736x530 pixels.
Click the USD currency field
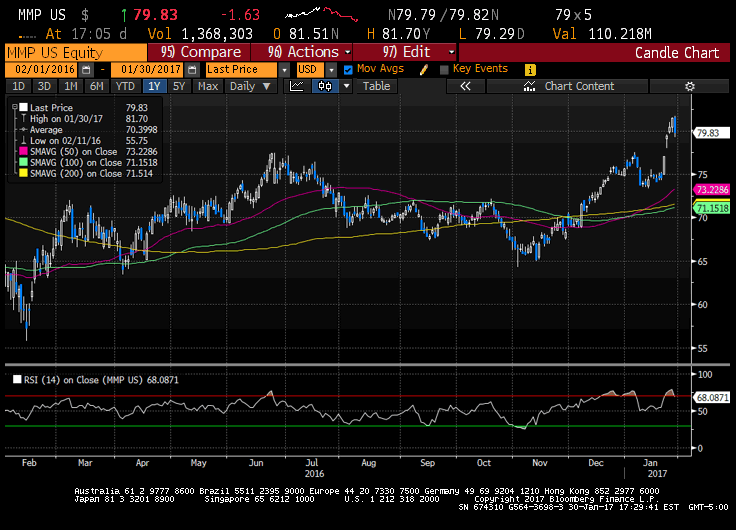coord(310,70)
